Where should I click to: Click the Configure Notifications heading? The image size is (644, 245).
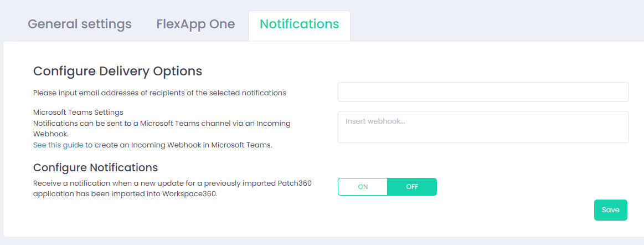(x=95, y=167)
